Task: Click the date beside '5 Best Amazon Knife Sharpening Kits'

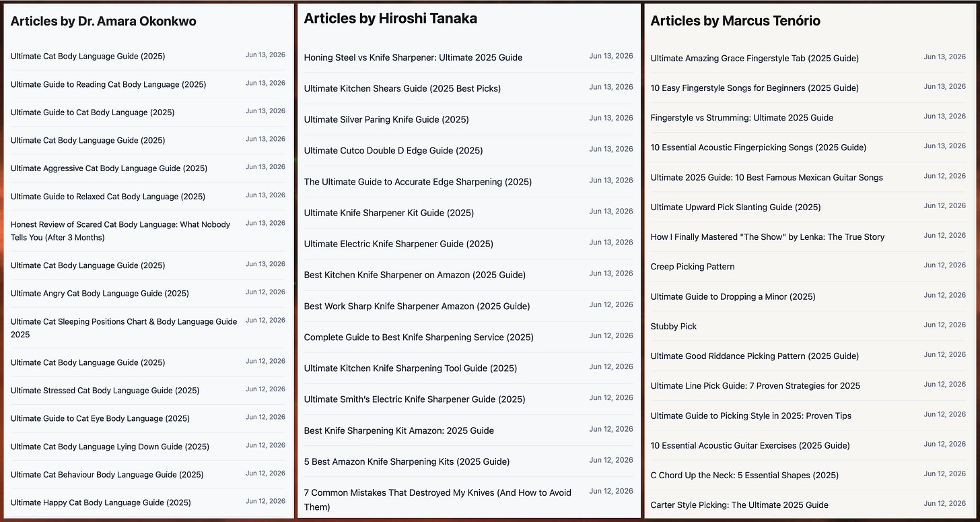Action: point(611,460)
